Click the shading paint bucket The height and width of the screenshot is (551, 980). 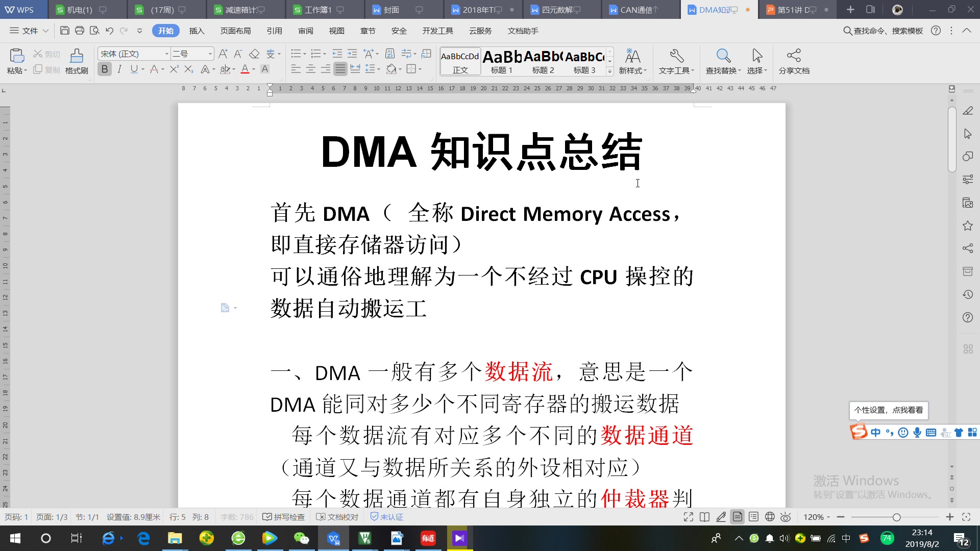(390, 69)
